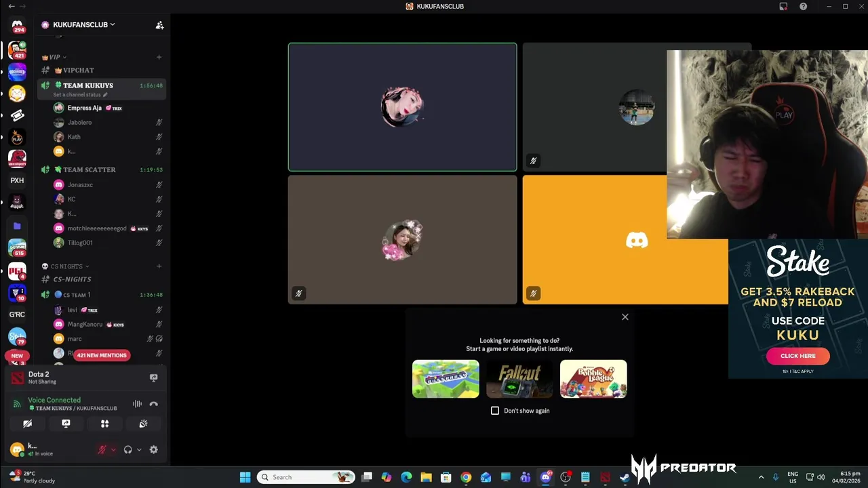The image size is (868, 488).
Task: Select user levi in CS TEAM 1
Action: click(x=108, y=310)
